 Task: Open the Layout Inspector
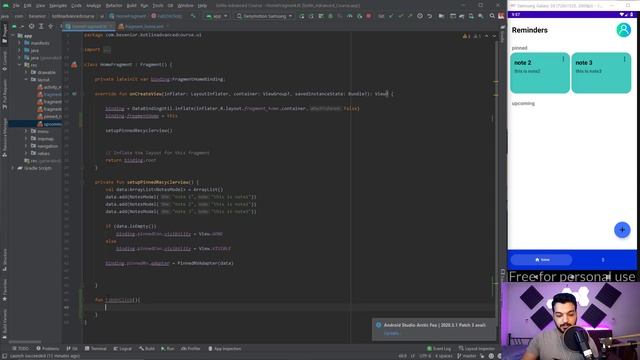pos(477,349)
